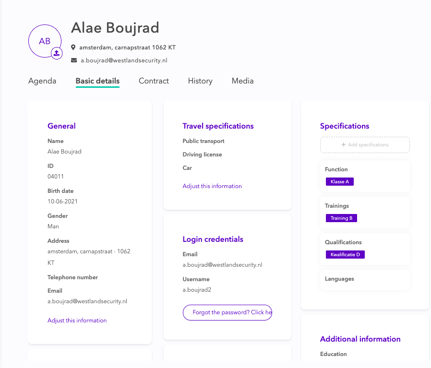Click the Kwalificatie D qualification tag
The width and height of the screenshot is (431, 368).
click(x=345, y=255)
